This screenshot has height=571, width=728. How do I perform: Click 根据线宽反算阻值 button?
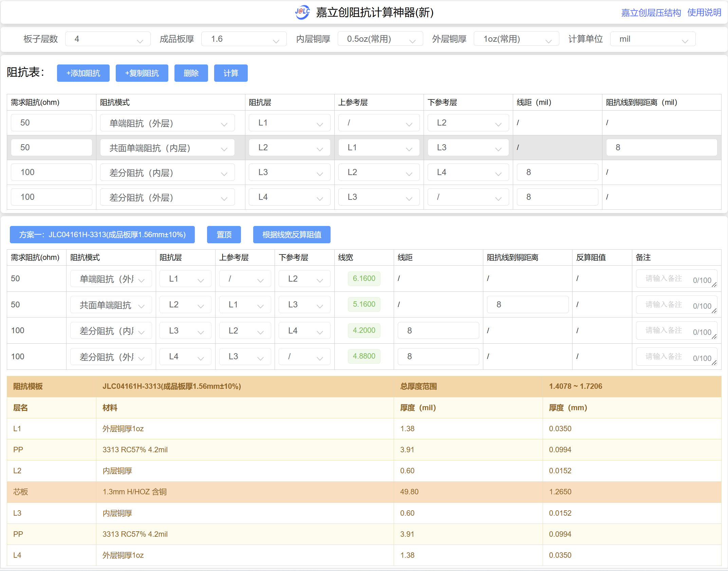coord(292,235)
